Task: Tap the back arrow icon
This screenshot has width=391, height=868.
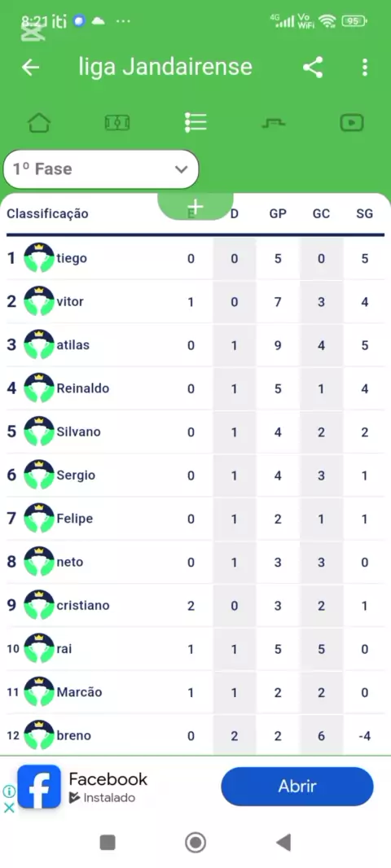Action: (x=30, y=68)
